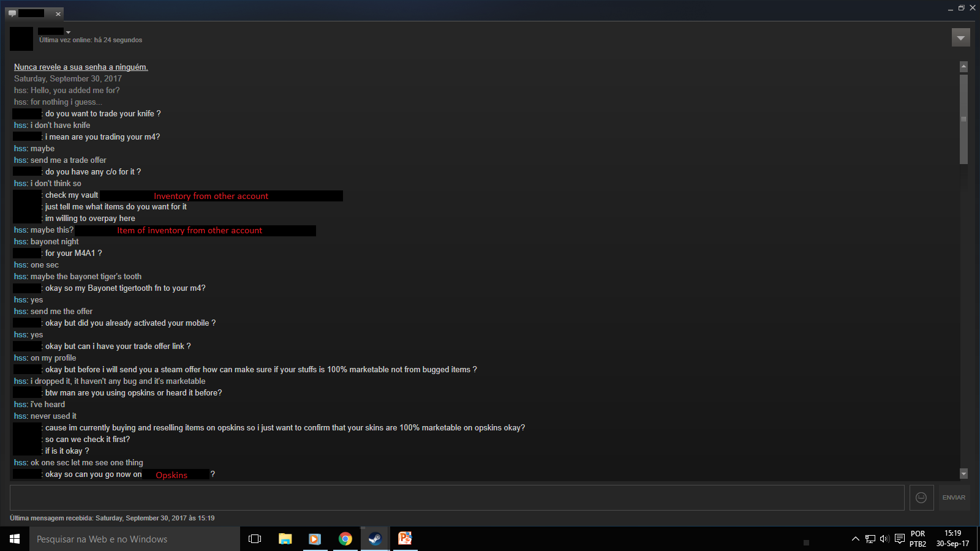Expand the friend name dropdown arrow
The width and height of the screenshot is (980, 551).
tap(68, 32)
